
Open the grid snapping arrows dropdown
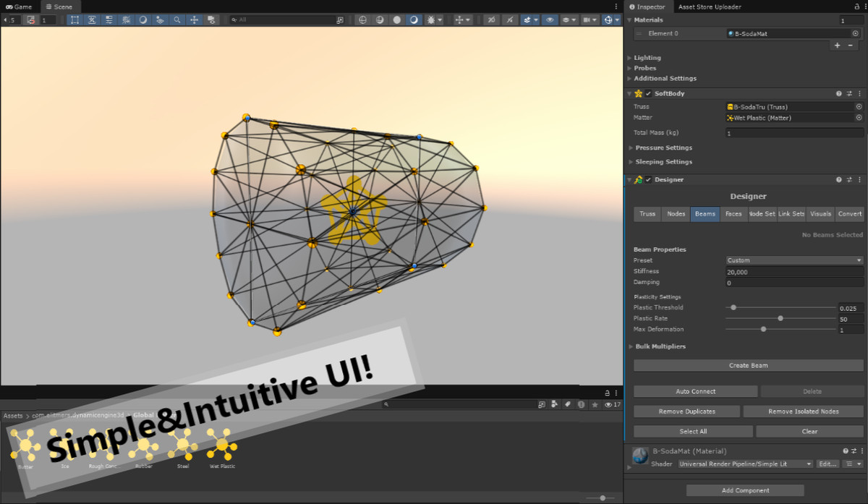point(463,20)
